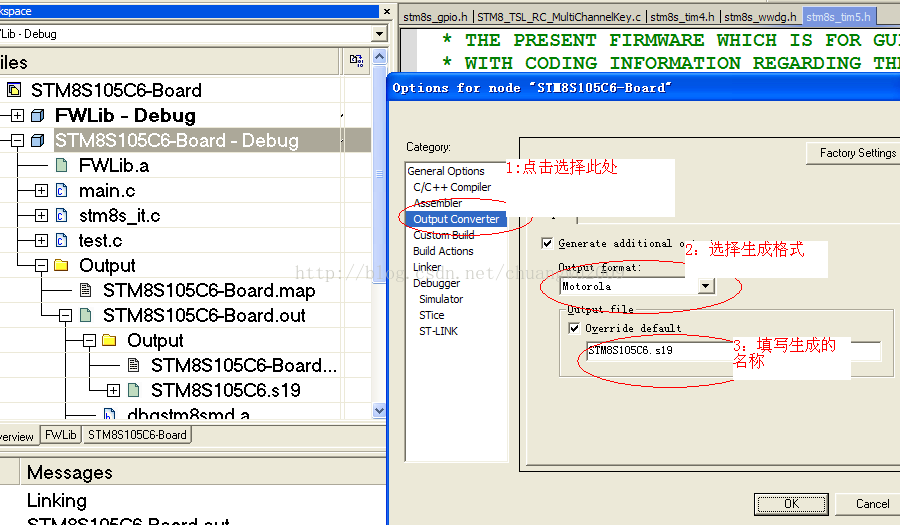The width and height of the screenshot is (900, 525).
Task: Expand the STM8S105C6.s19 node
Action: tap(113, 390)
